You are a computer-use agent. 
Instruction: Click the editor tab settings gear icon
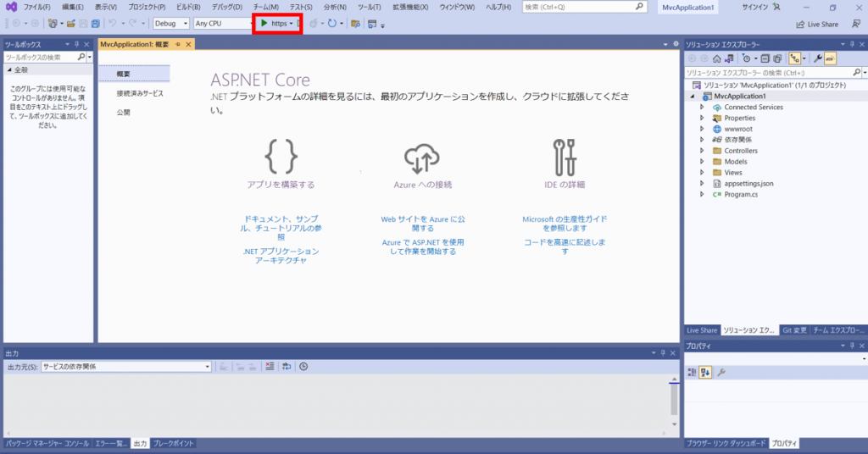click(x=676, y=44)
